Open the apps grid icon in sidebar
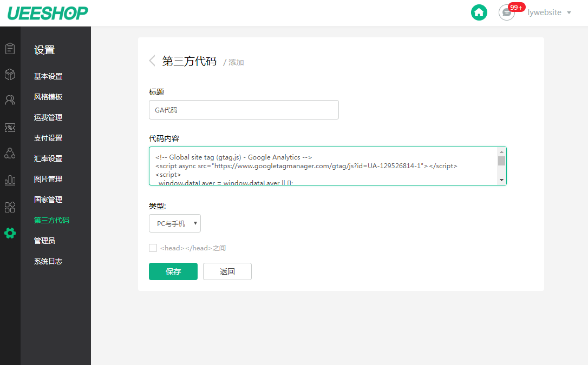 pyautogui.click(x=10, y=207)
